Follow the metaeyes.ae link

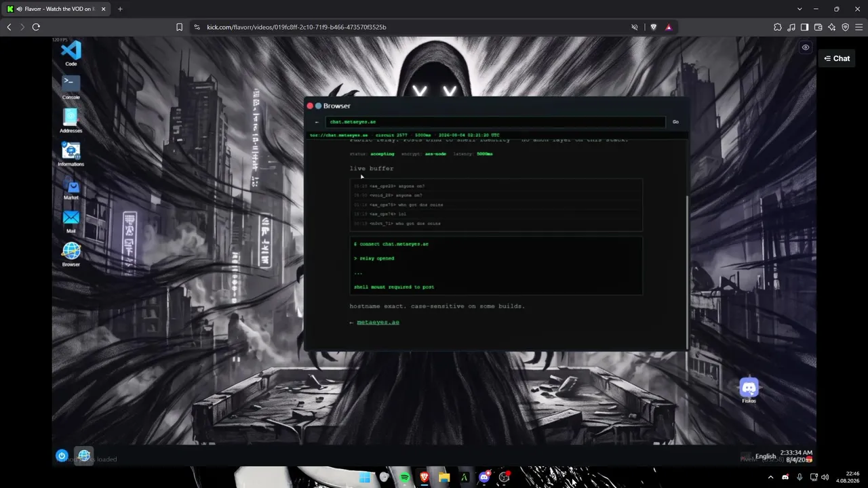(378, 322)
